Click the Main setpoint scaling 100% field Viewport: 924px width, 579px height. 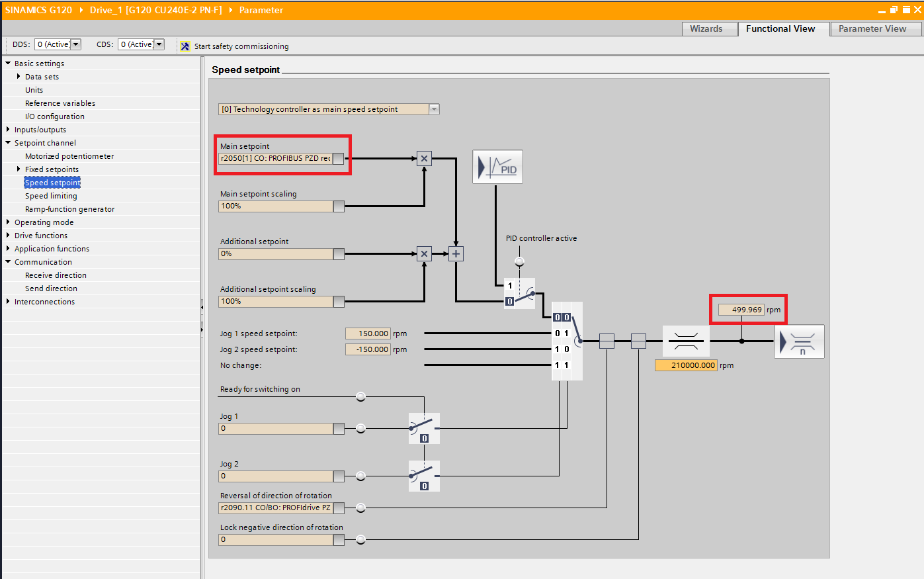pos(276,206)
